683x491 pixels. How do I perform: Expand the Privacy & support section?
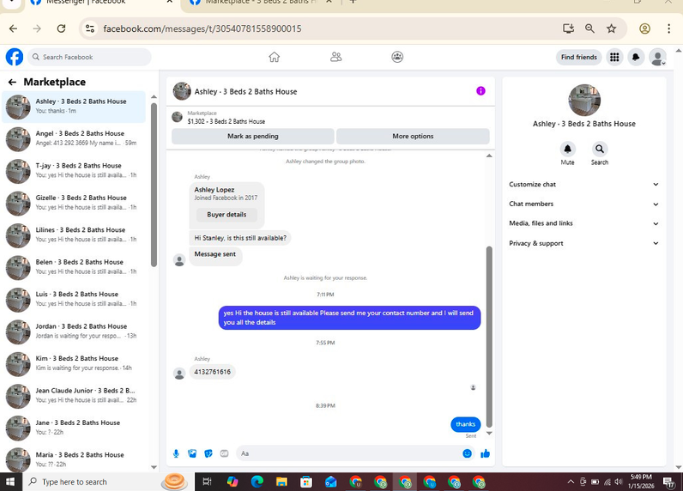click(x=584, y=243)
